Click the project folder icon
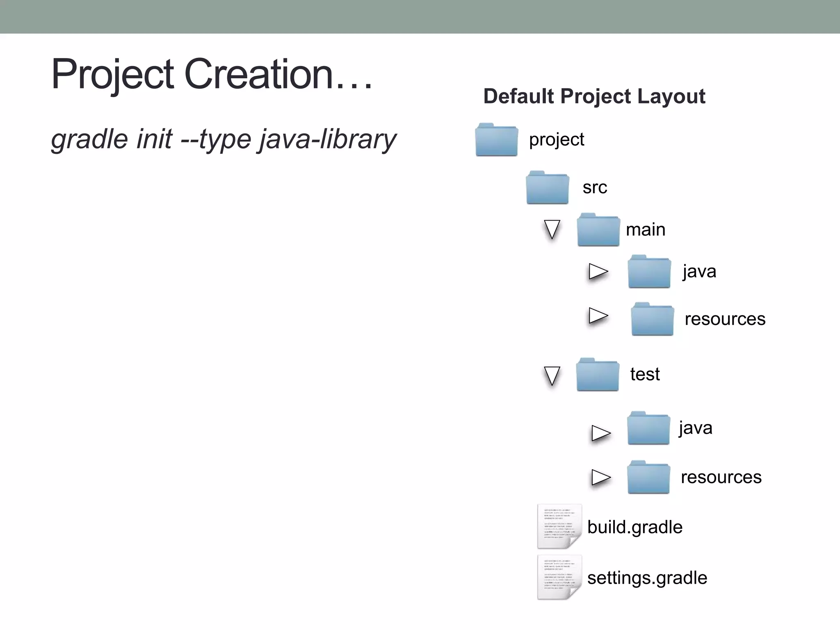The height and width of the screenshot is (630, 840). tap(496, 139)
